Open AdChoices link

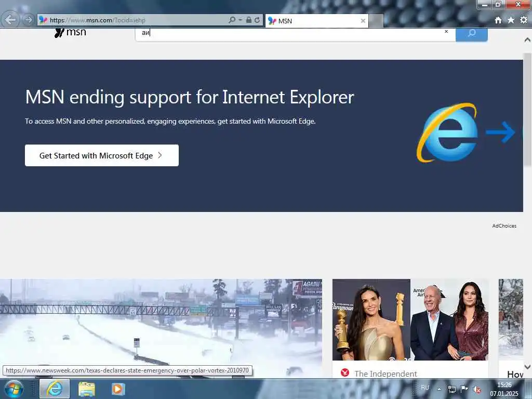click(x=504, y=226)
